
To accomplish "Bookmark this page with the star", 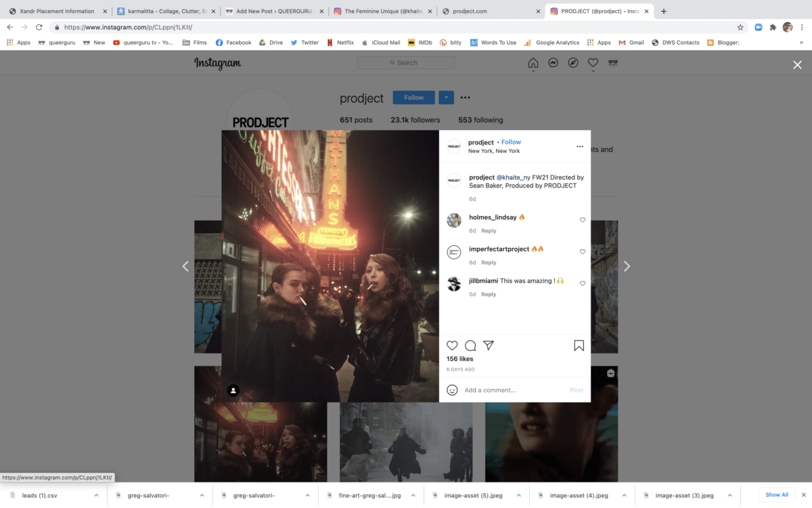I will [x=740, y=27].
